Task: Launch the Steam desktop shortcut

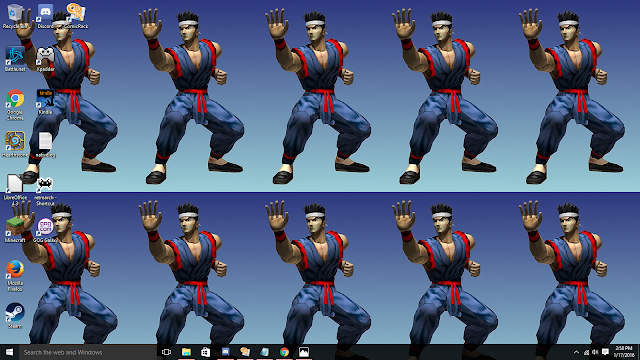Action: click(15, 316)
